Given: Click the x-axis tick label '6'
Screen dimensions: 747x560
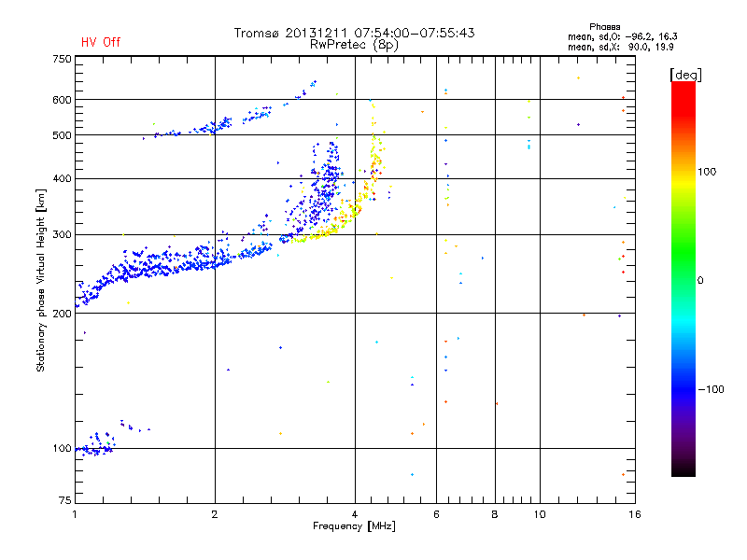Looking at the screenshot, I should [436, 514].
